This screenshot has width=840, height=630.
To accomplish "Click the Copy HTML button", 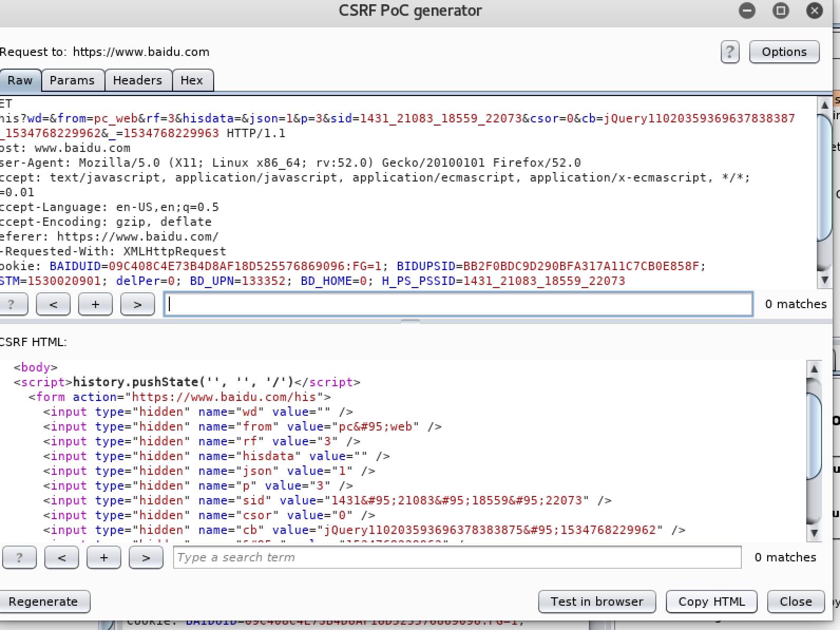I will [711, 602].
